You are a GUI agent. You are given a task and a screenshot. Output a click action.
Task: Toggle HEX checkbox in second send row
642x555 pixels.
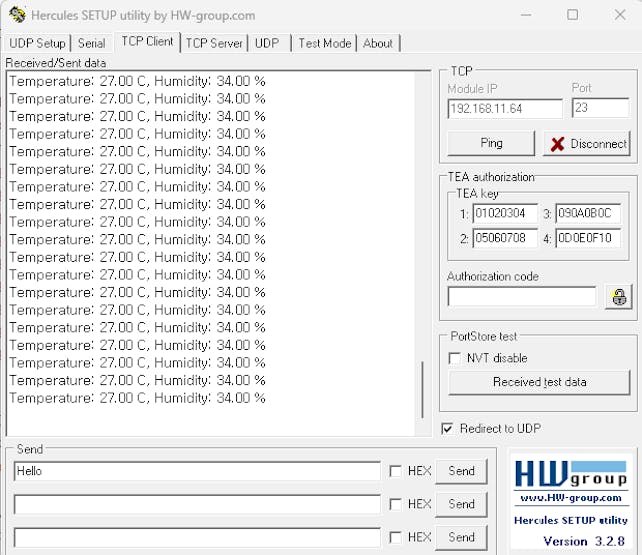pos(395,504)
